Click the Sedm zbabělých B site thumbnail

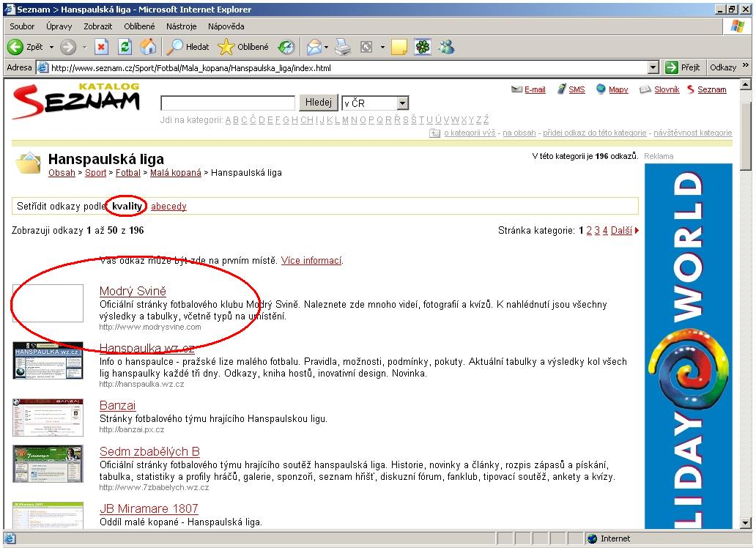point(48,464)
